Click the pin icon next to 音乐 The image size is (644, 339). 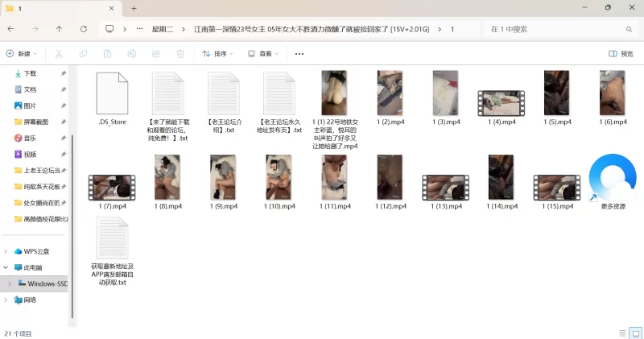pos(64,138)
